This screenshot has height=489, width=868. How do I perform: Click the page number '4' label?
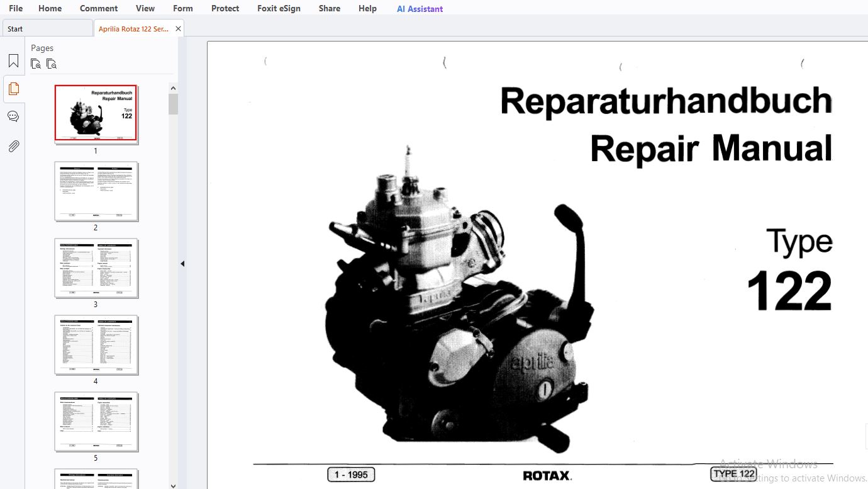pos(96,381)
